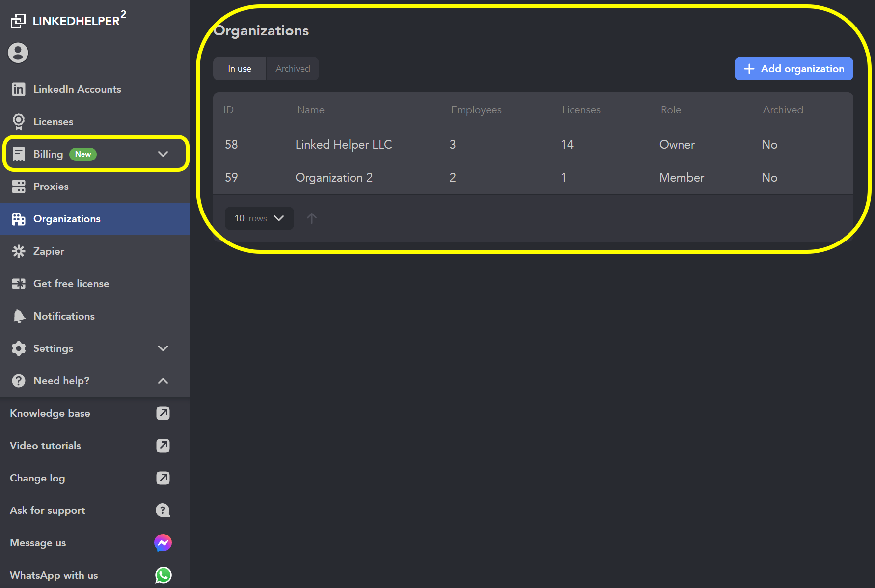The width and height of the screenshot is (875, 588).
Task: Open Zapier menu item
Action: [x=95, y=251]
